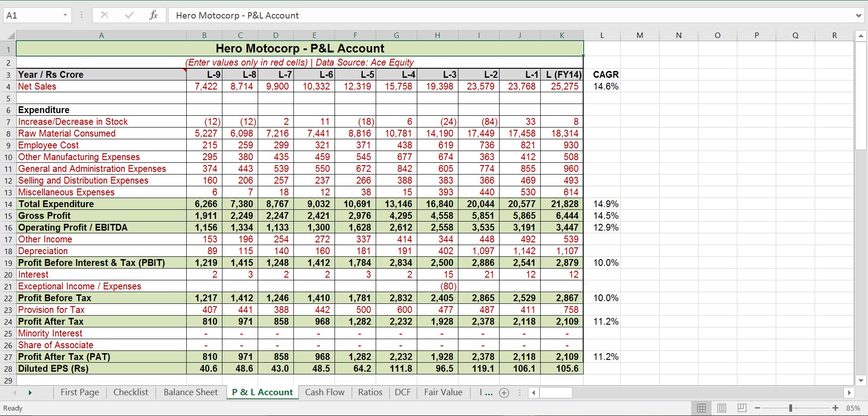
Task: Open the Ratios sheet tab
Action: coord(370,392)
